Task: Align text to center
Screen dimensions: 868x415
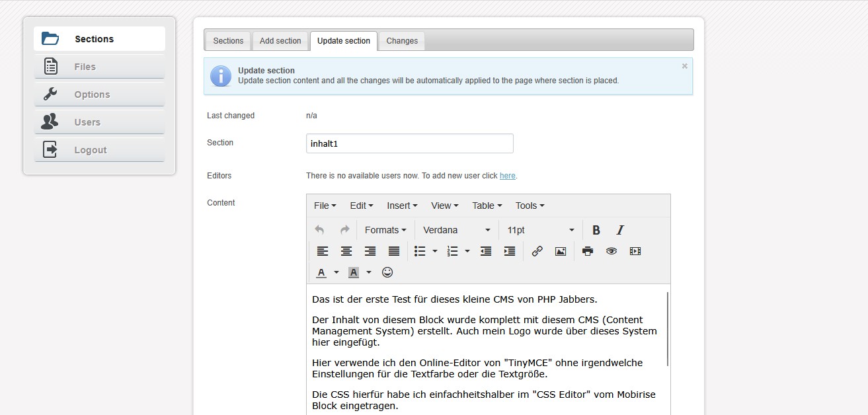Action: tap(346, 251)
